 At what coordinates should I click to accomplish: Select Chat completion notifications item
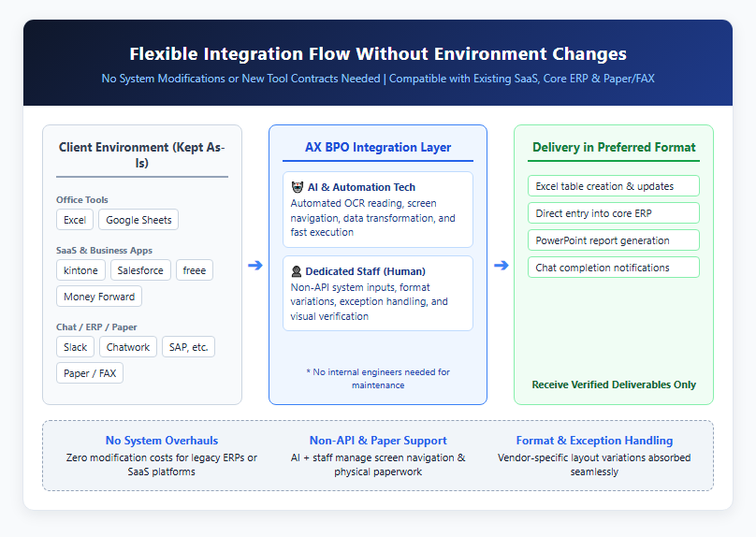[613, 267]
